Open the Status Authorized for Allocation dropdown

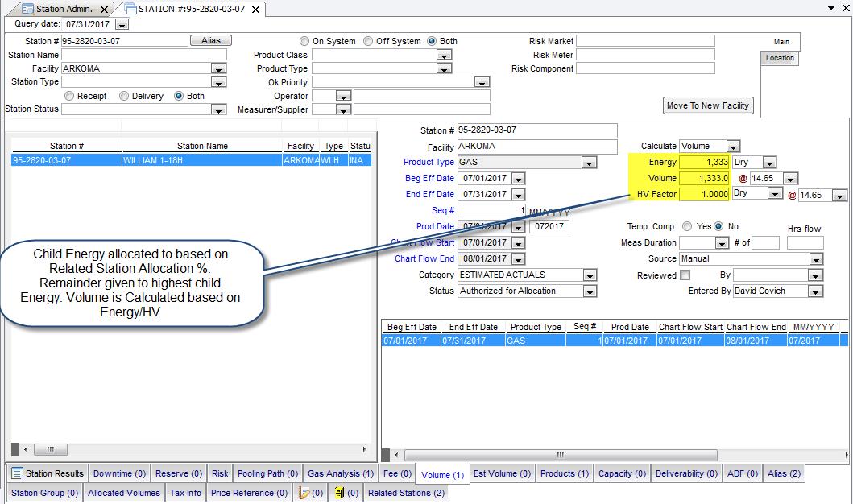click(590, 291)
